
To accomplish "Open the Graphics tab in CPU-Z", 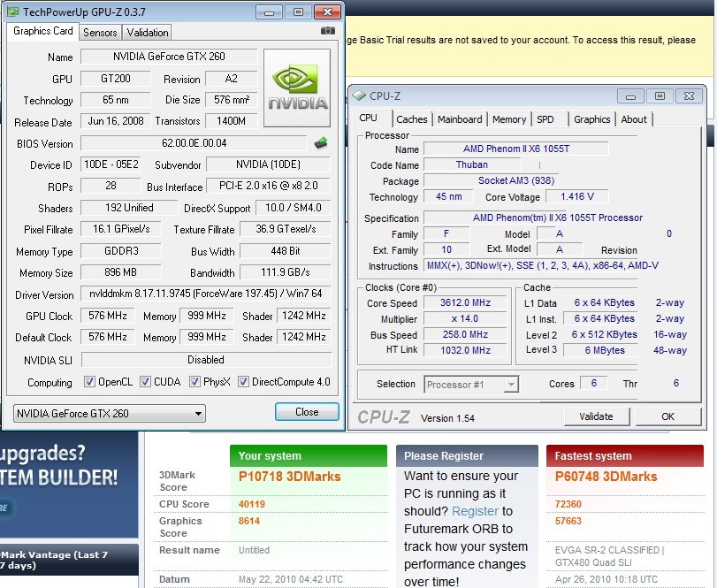I will point(592,119).
